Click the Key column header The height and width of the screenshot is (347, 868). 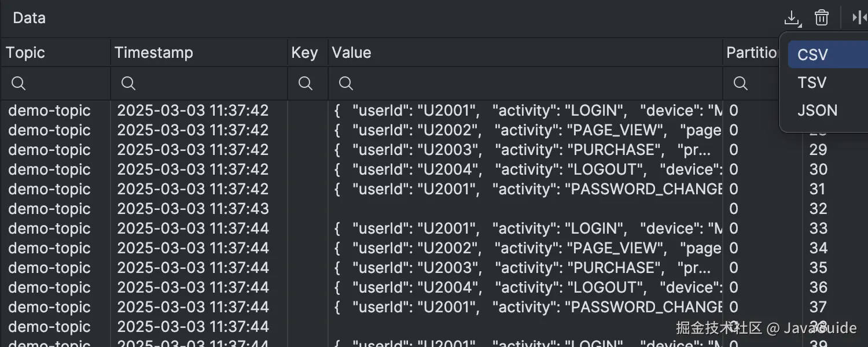[306, 53]
